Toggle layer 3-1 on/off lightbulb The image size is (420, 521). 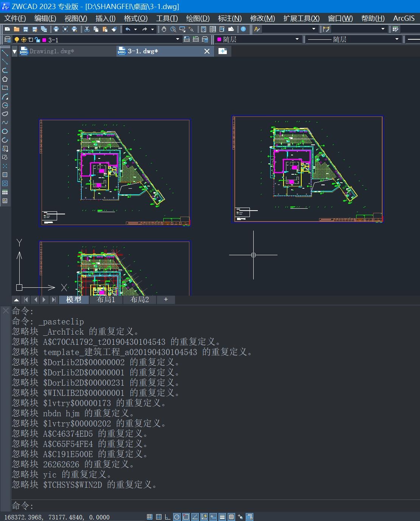click(x=17, y=40)
